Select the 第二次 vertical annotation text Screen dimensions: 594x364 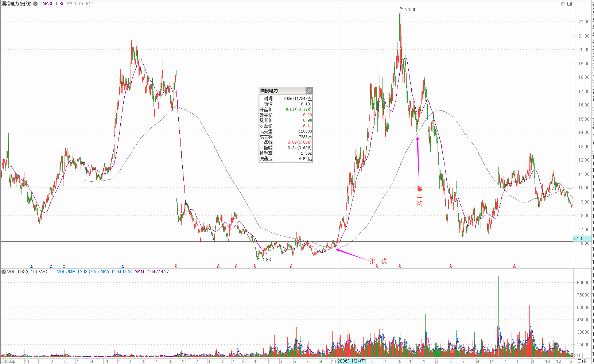[419, 195]
